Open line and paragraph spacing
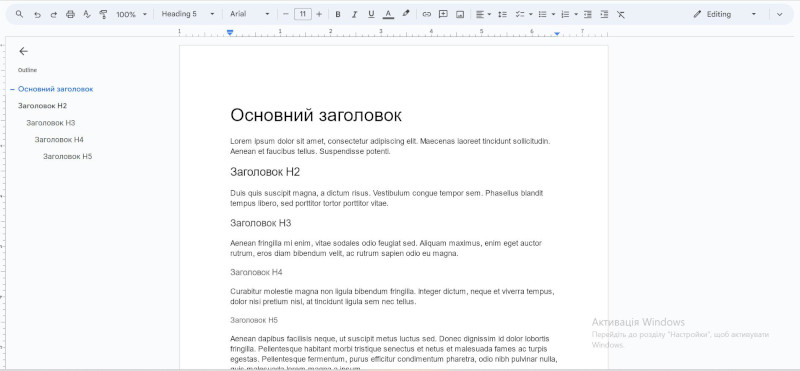The height and width of the screenshot is (371, 800). tap(503, 14)
